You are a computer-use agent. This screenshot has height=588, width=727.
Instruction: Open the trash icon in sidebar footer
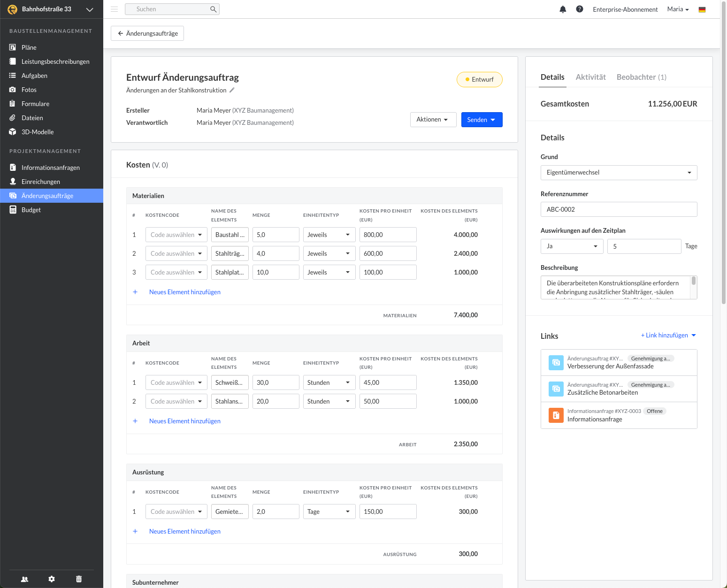79,579
